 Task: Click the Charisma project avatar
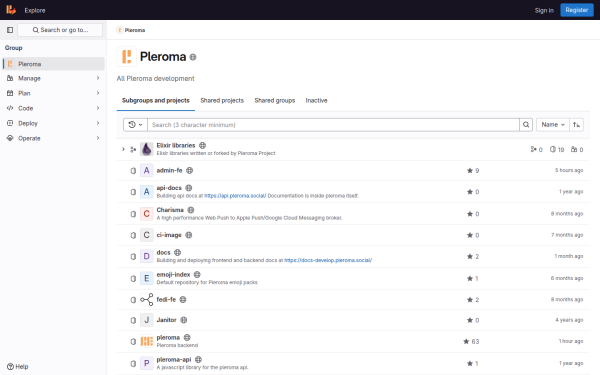point(147,214)
